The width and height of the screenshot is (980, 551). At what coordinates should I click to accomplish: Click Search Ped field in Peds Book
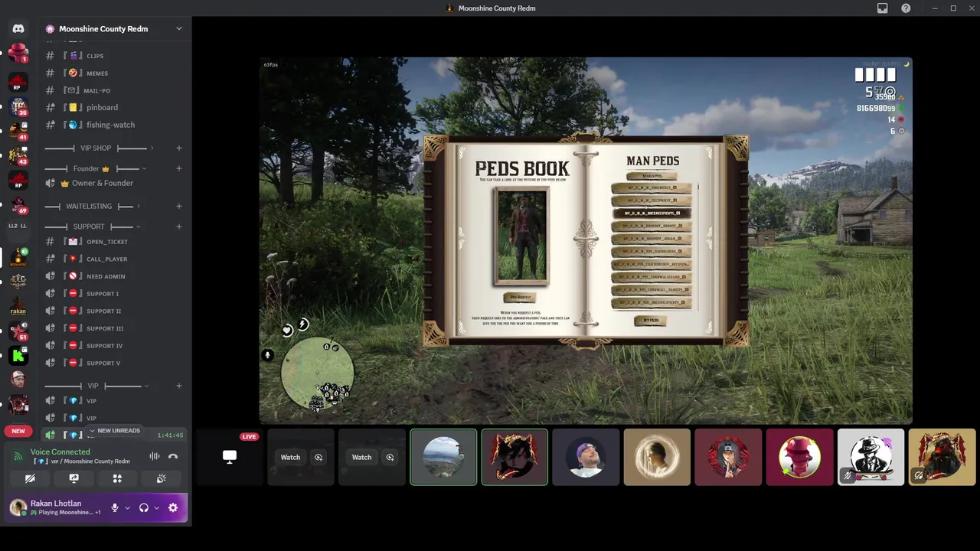pyautogui.click(x=652, y=176)
